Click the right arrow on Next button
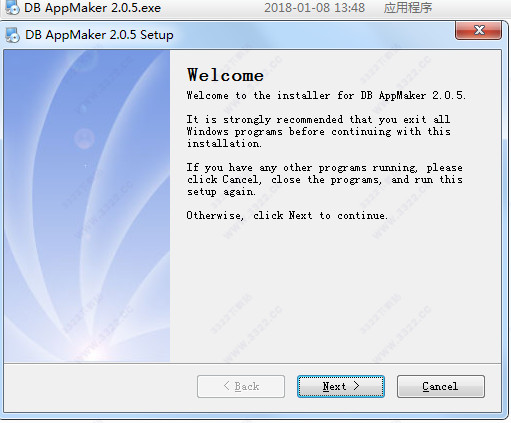The width and height of the screenshot is (511, 423). coord(356,386)
